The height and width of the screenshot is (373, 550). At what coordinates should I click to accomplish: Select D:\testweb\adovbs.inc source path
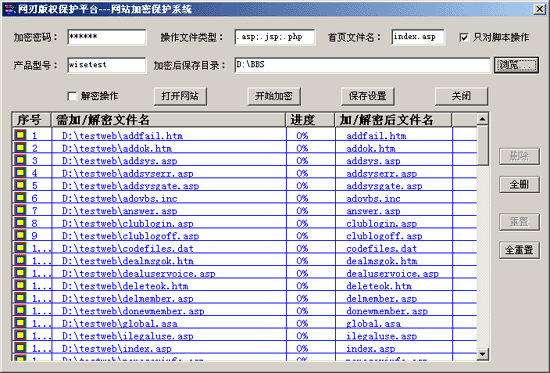(120, 198)
